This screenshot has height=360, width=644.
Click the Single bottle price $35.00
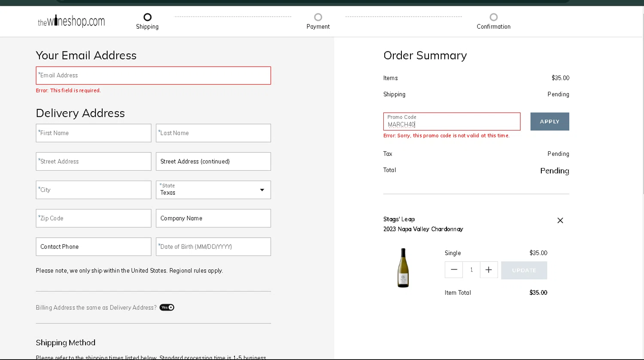click(538, 253)
